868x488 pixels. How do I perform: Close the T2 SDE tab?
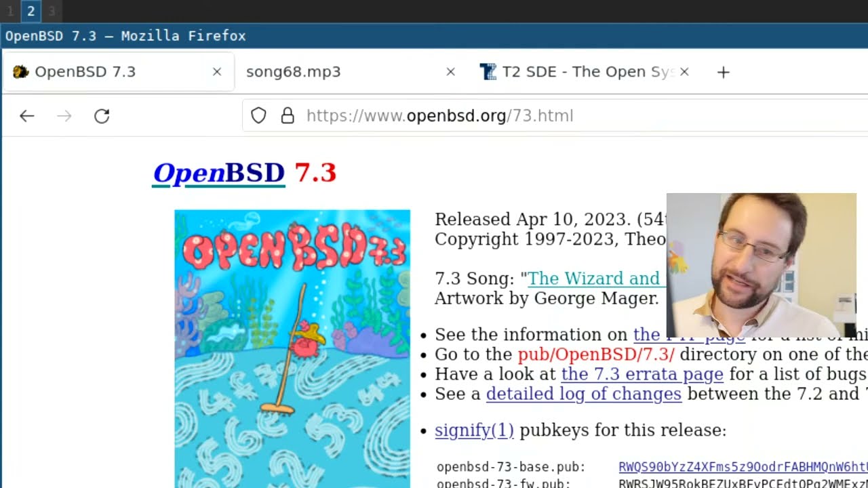[x=684, y=72]
